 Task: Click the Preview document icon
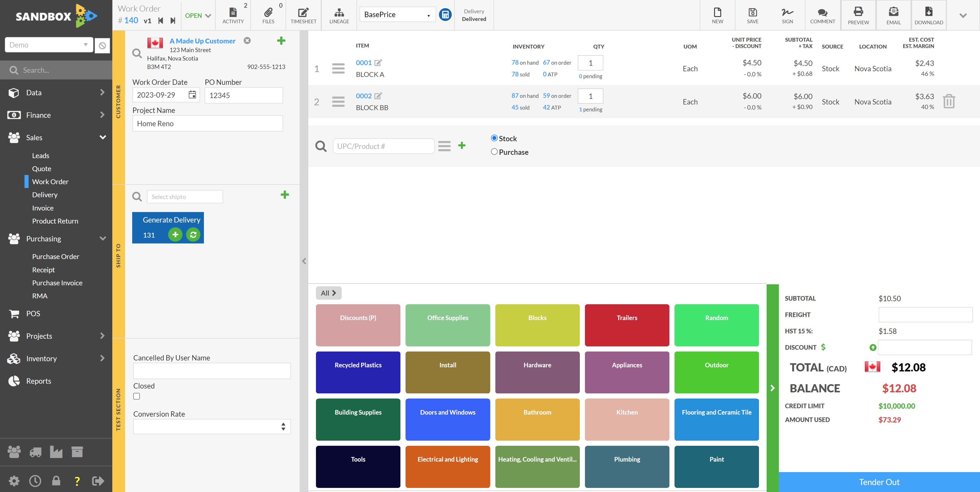[857, 14]
